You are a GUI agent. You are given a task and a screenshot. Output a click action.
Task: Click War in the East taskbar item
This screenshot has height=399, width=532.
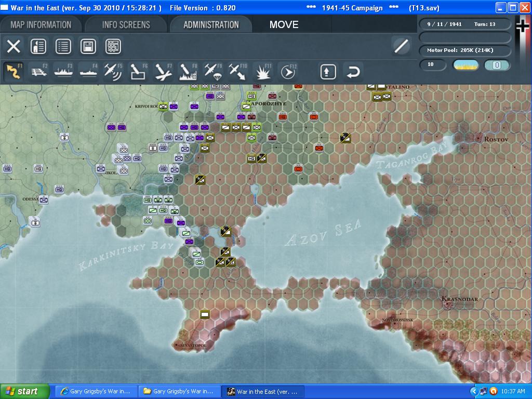tap(262, 392)
